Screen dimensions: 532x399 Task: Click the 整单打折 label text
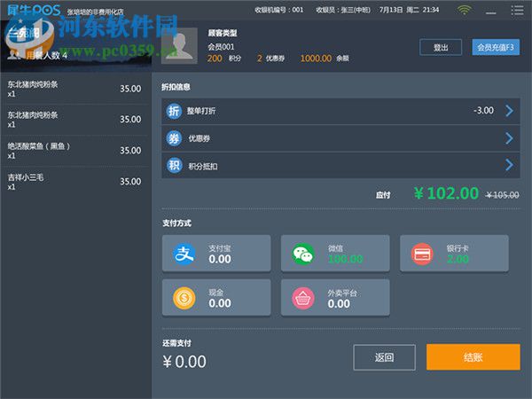pyautogui.click(x=201, y=111)
